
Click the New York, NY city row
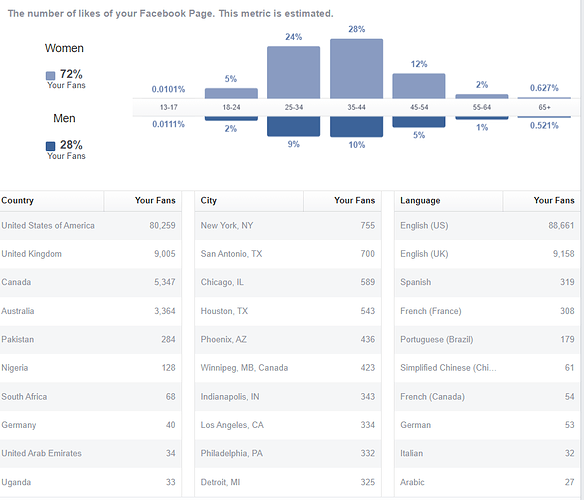click(x=288, y=226)
